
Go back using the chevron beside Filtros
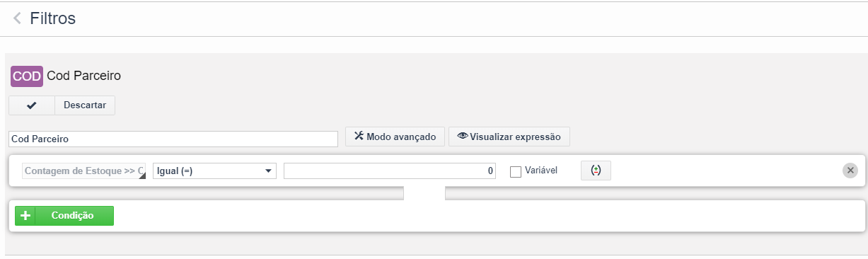pos(17,18)
